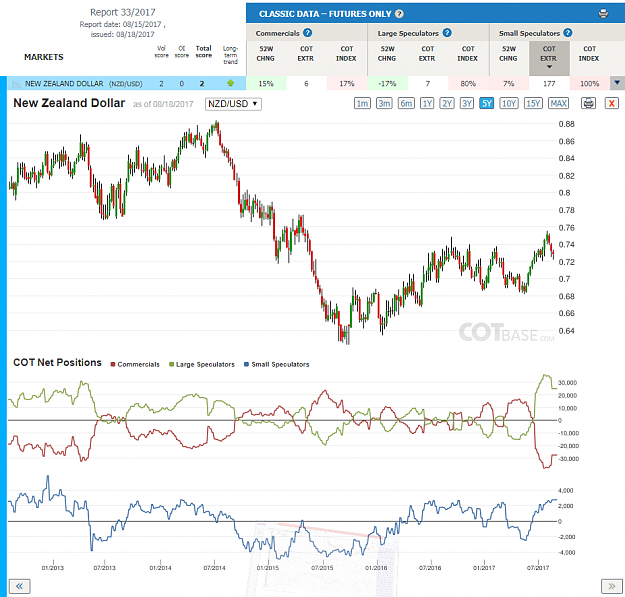Select the 6m time range

[x=406, y=104]
